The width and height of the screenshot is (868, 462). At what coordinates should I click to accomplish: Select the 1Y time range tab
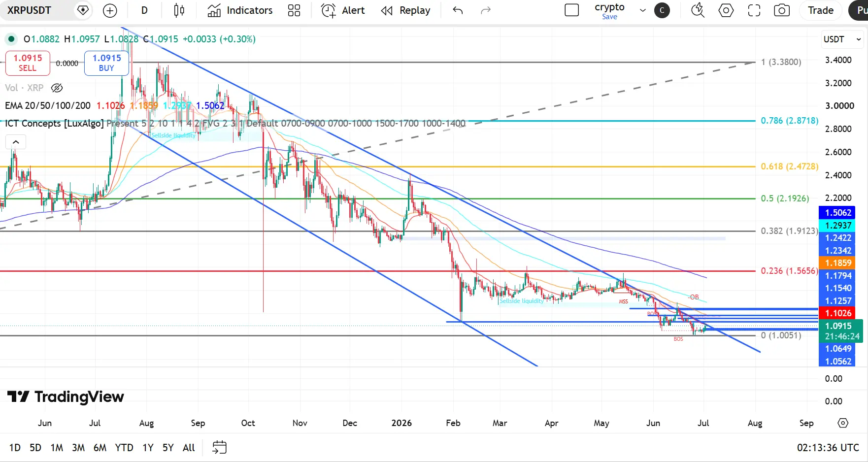[x=148, y=448]
